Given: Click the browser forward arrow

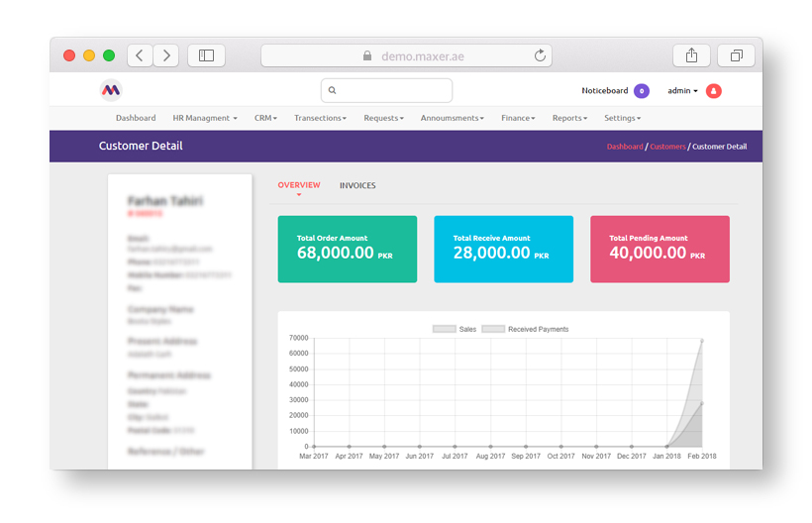Looking at the screenshot, I should (165, 55).
